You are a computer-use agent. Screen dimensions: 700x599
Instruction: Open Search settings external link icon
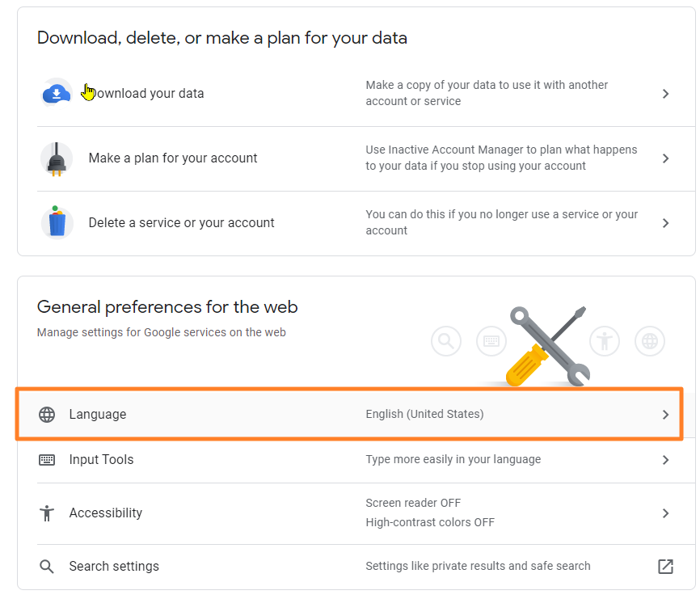click(665, 566)
